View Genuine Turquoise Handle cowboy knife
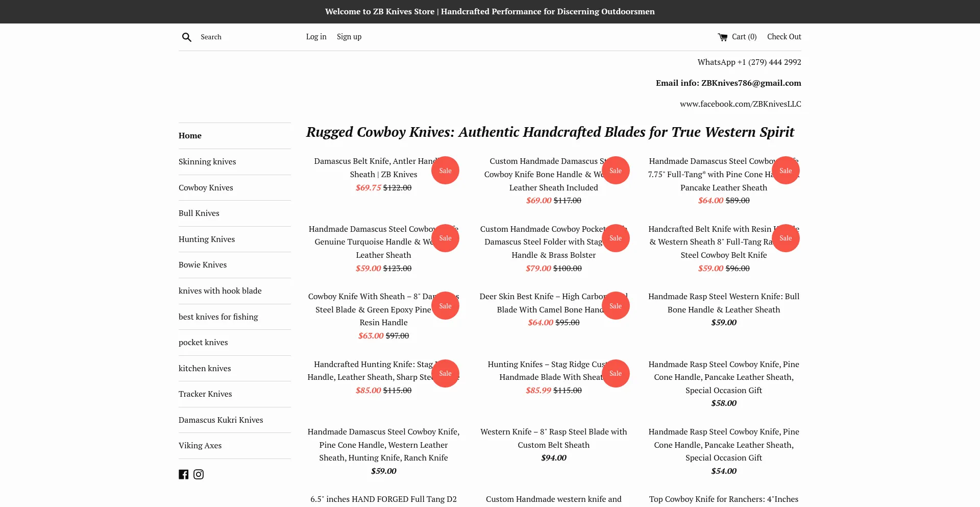 (383, 242)
